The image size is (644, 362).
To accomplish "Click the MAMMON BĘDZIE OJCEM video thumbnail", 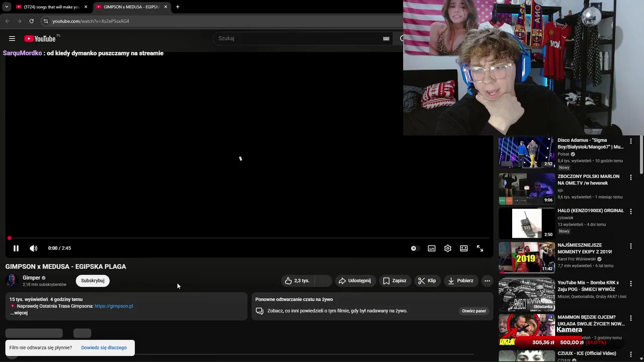I will pyautogui.click(x=527, y=330).
